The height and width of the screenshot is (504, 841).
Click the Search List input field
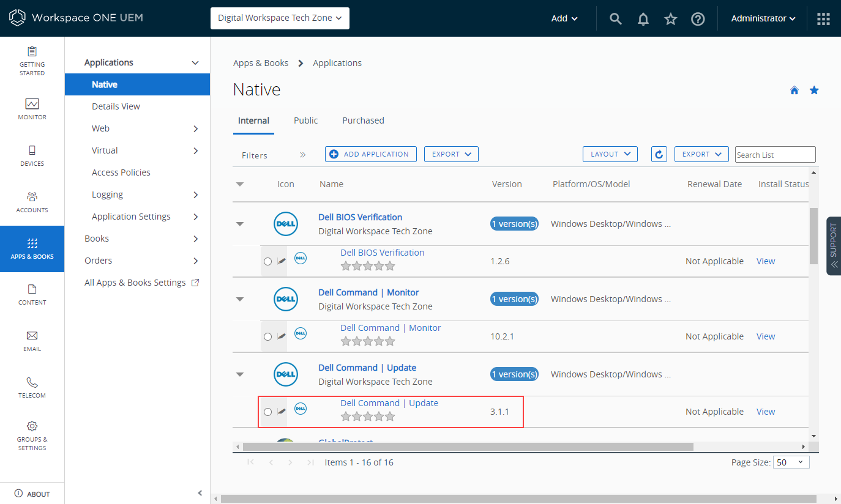(x=775, y=155)
